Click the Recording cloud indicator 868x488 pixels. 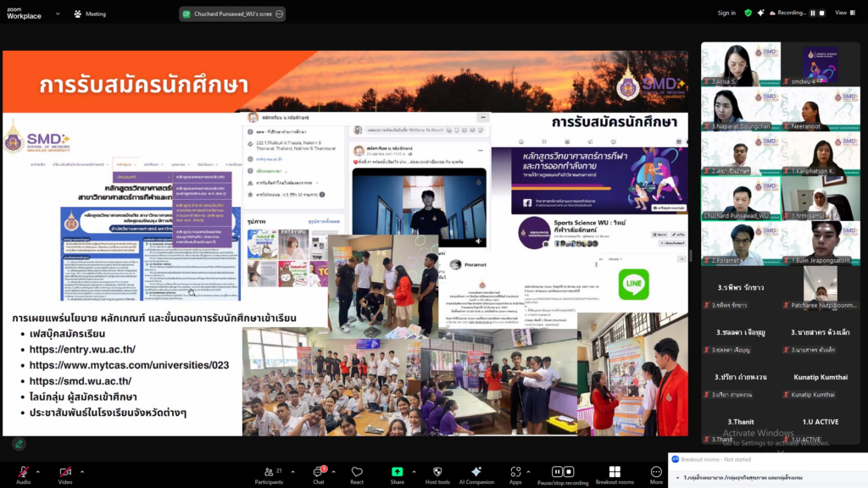coord(787,13)
